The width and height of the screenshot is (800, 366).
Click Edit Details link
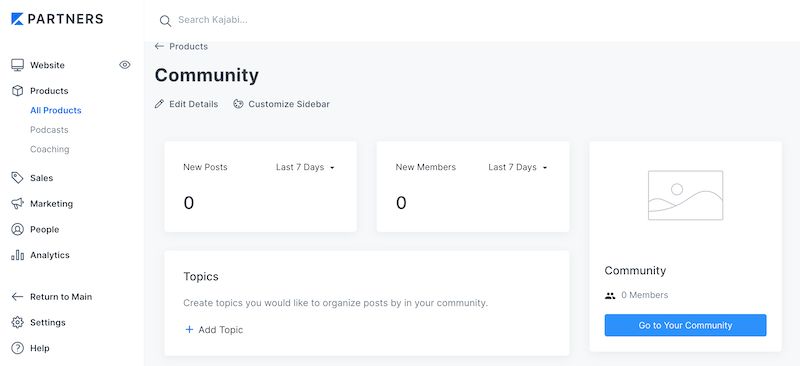[x=193, y=104]
